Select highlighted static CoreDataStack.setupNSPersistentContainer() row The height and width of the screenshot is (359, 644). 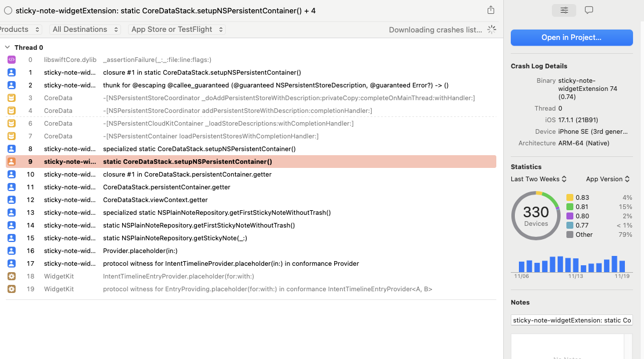(251, 162)
